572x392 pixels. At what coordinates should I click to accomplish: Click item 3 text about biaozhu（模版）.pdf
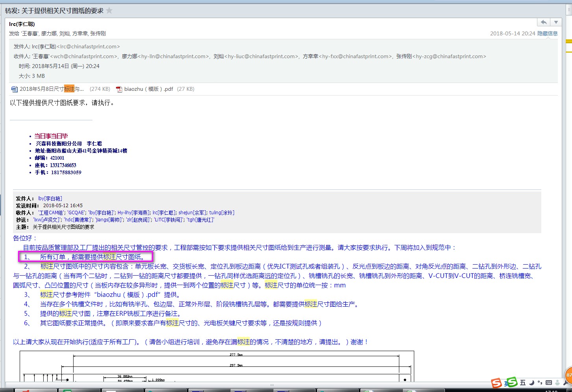(x=111, y=294)
